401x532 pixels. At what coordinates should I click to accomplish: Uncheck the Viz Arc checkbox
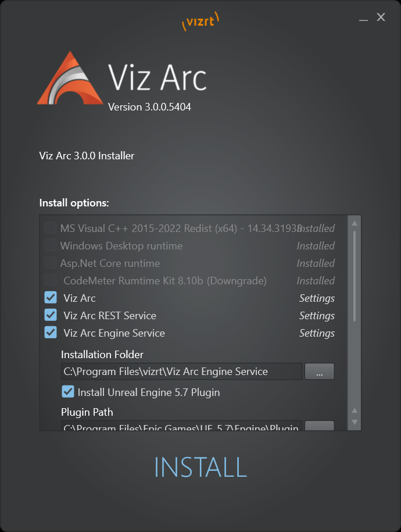point(51,298)
